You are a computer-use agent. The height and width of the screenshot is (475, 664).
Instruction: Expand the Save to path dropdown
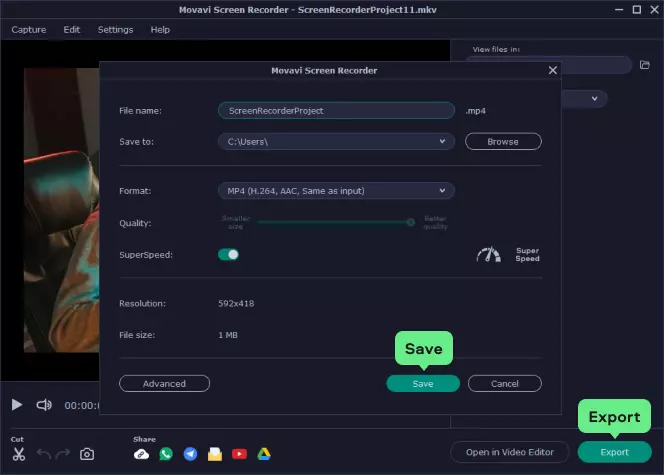442,141
